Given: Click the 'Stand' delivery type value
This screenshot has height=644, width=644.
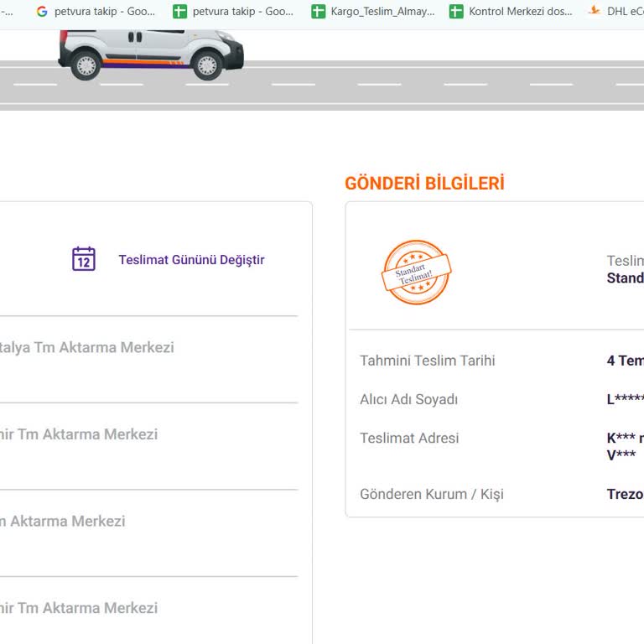Looking at the screenshot, I should 625,278.
